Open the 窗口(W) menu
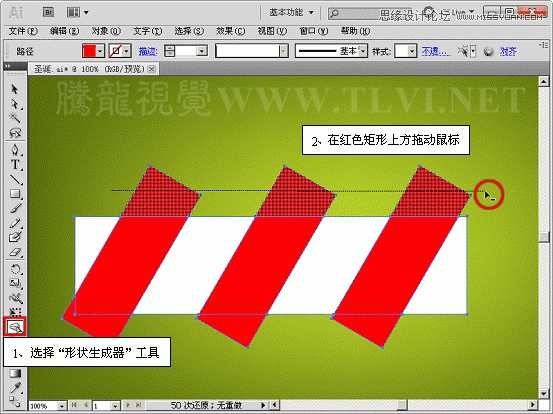 pyautogui.click(x=314, y=31)
